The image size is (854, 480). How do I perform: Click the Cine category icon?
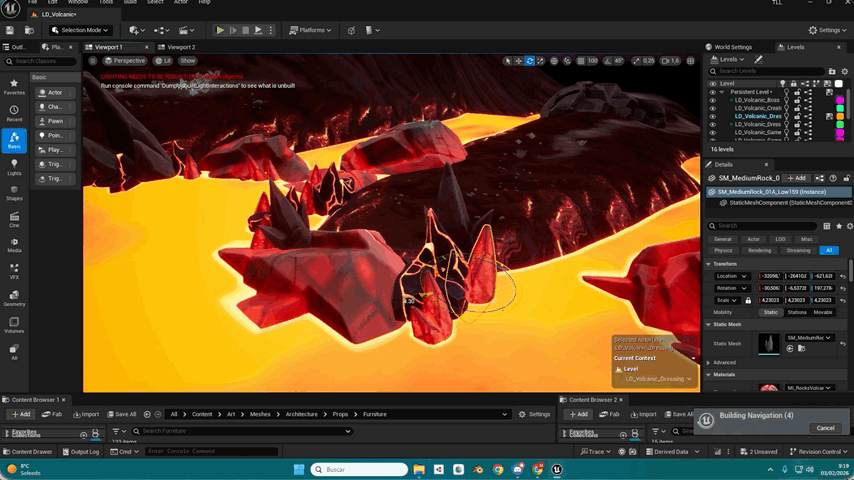click(14, 219)
